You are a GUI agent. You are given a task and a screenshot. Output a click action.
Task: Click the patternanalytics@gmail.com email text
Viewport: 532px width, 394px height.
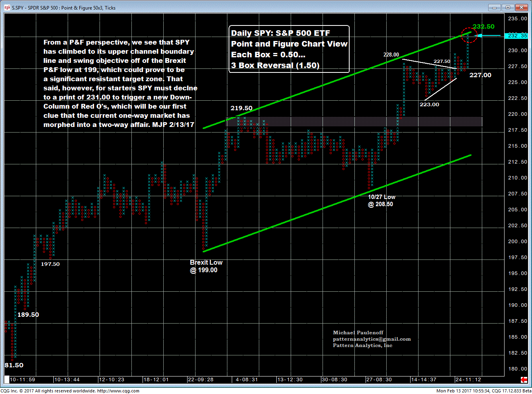[372, 339]
